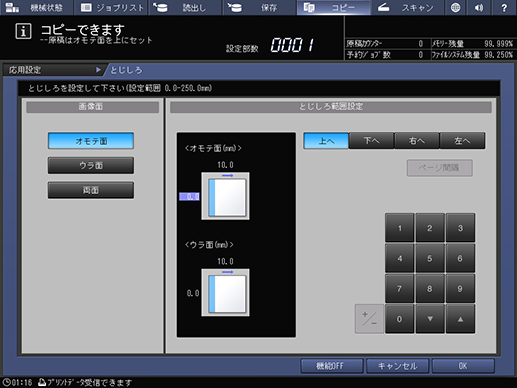
Task: Tap keypad digit 3
Action: pos(460,228)
